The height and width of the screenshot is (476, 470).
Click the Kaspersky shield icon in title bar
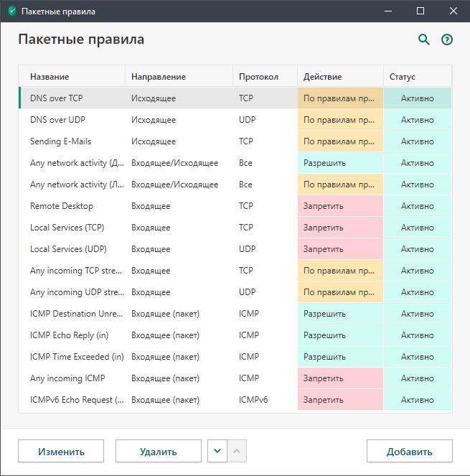(12, 11)
